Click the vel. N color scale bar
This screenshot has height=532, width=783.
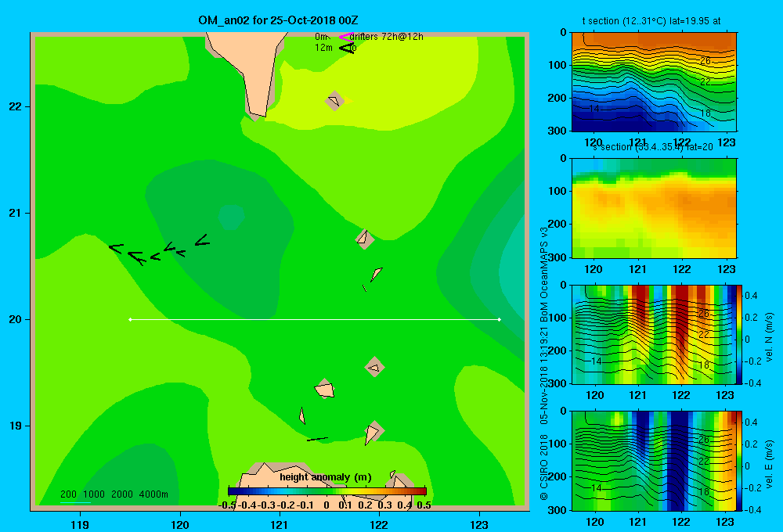(x=738, y=334)
